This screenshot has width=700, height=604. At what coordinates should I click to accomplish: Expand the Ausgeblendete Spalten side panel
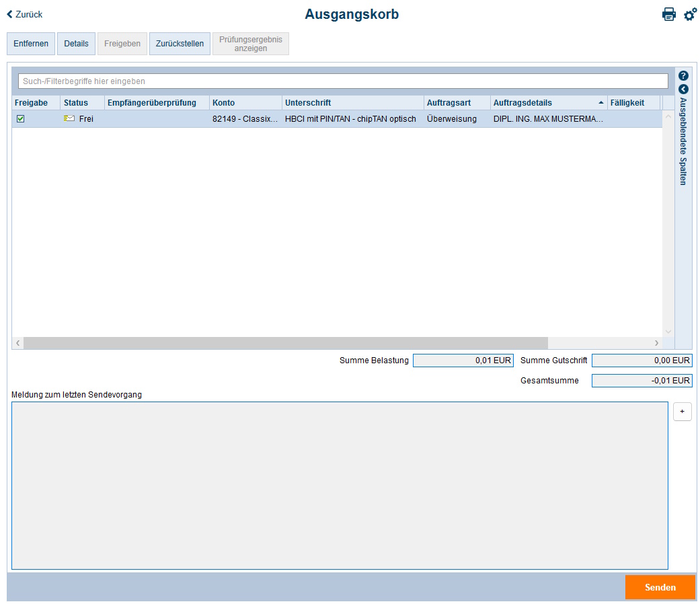tap(683, 89)
